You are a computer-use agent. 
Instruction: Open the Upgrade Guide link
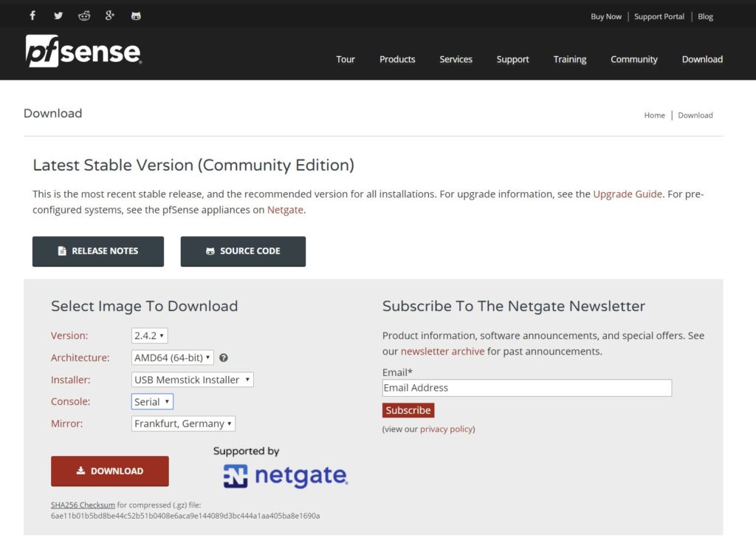tap(628, 194)
